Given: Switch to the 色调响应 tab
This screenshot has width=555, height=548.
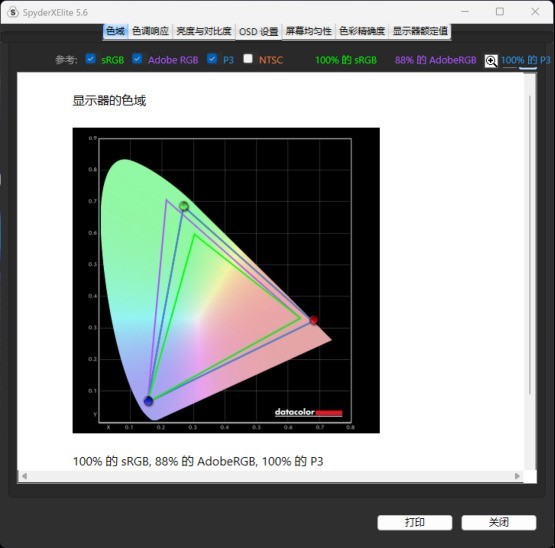Looking at the screenshot, I should [150, 32].
